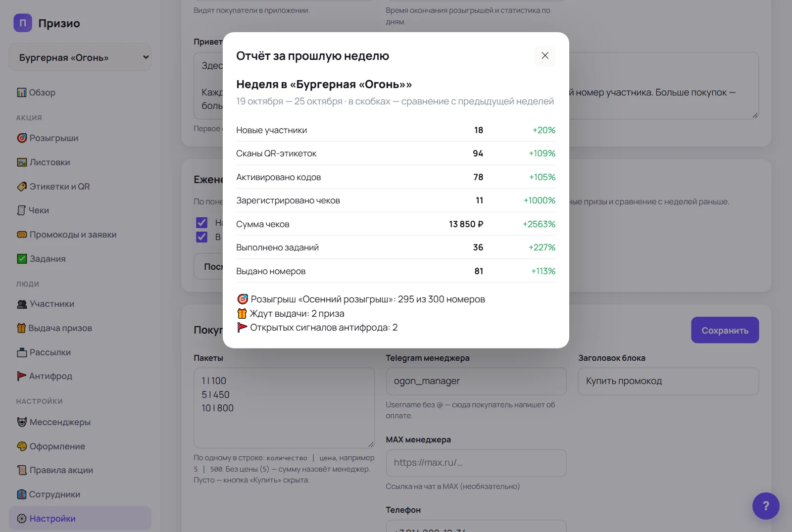The width and height of the screenshot is (792, 532).
Task: Open the help question-mark button
Action: click(x=766, y=506)
